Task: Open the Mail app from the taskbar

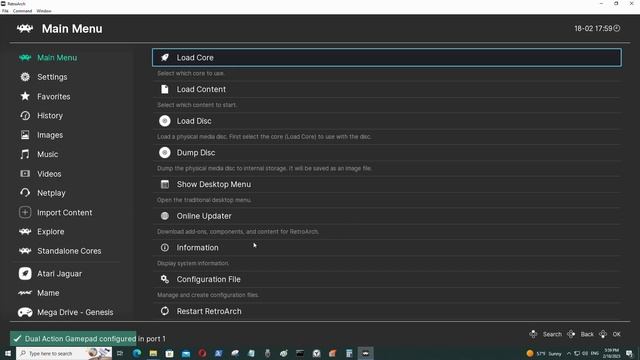Action: click(186, 353)
